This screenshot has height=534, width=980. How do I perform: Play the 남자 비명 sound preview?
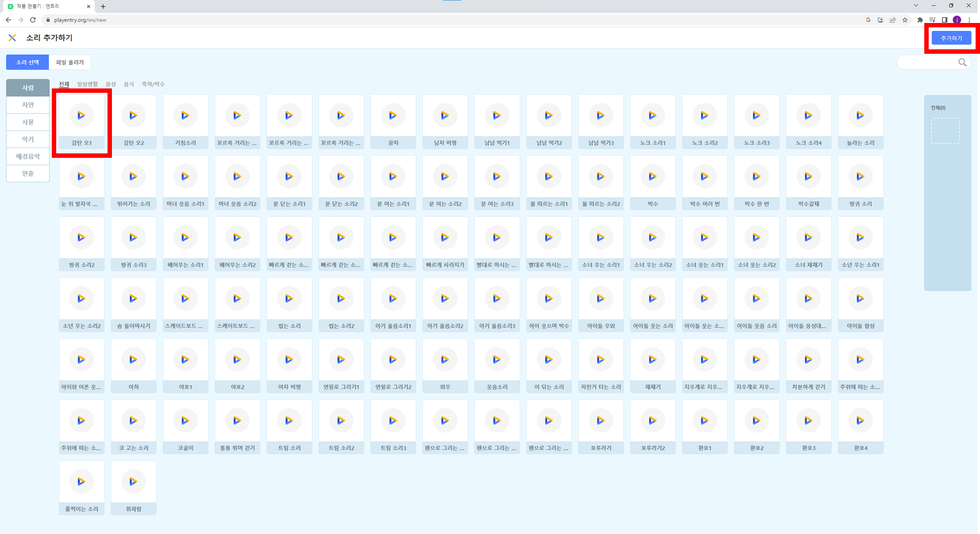445,115
